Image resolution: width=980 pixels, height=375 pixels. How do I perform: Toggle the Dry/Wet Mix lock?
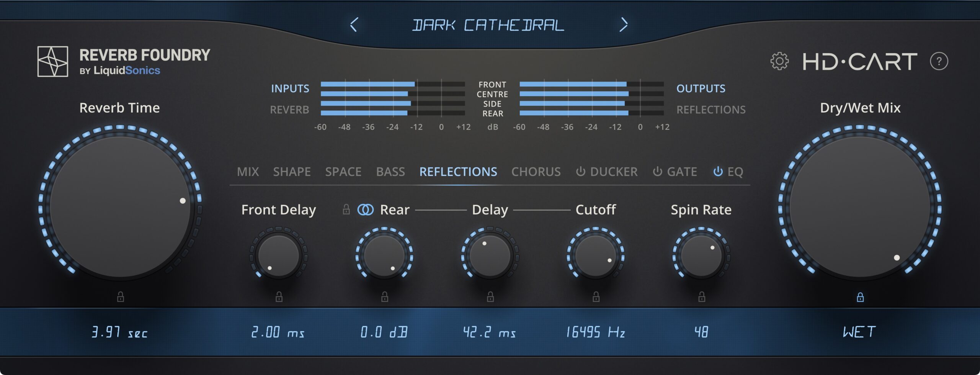[x=860, y=297]
